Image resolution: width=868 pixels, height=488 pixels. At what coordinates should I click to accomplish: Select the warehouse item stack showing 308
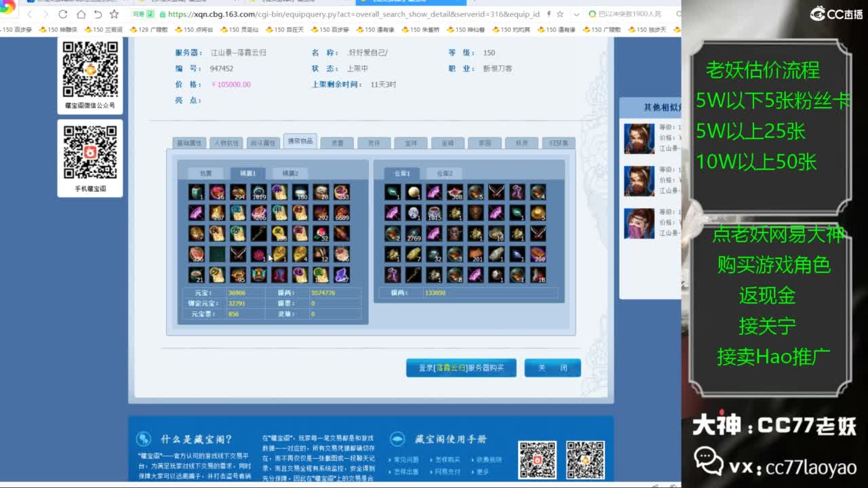coord(455,192)
